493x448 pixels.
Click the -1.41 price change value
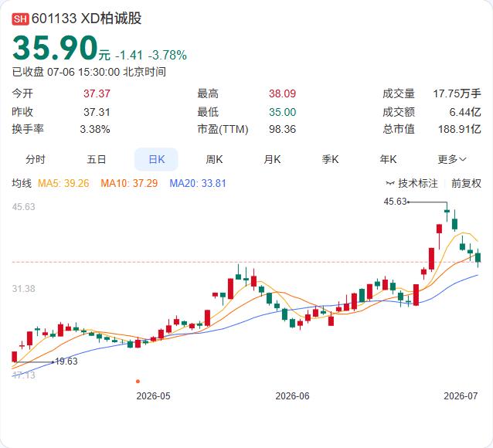coord(129,55)
